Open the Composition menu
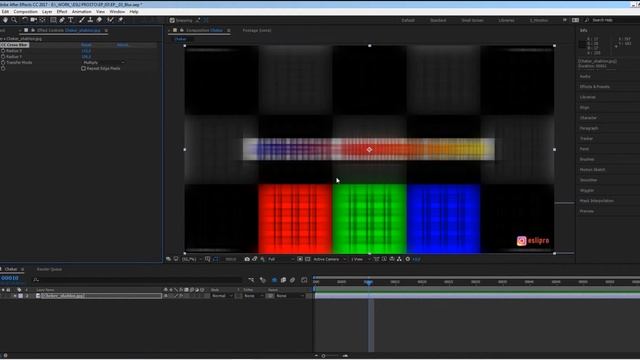 25,11
